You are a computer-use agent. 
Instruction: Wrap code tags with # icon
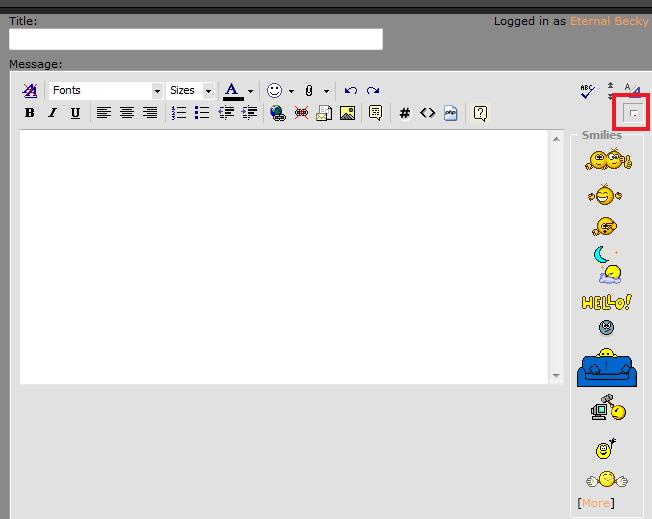(x=404, y=113)
